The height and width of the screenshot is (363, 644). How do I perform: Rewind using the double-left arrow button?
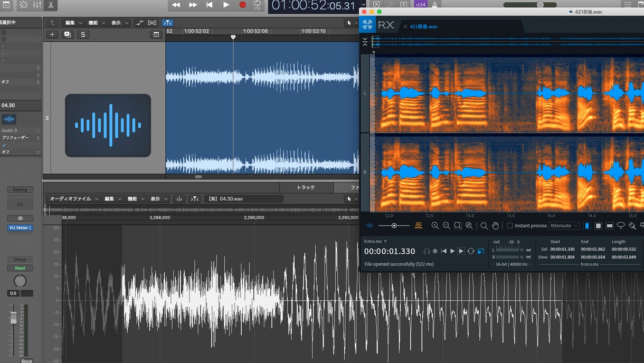click(176, 5)
